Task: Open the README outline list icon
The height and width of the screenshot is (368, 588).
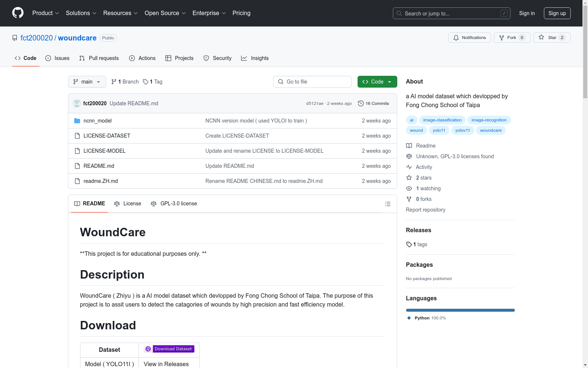Action: [x=387, y=204]
